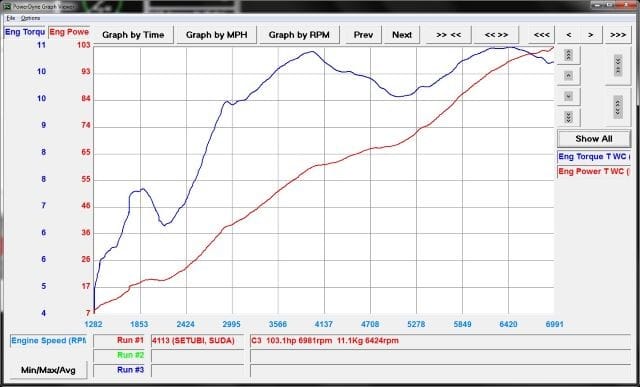640x387 pixels.
Task: Click the empty Run #3 name field
Action: point(197,370)
